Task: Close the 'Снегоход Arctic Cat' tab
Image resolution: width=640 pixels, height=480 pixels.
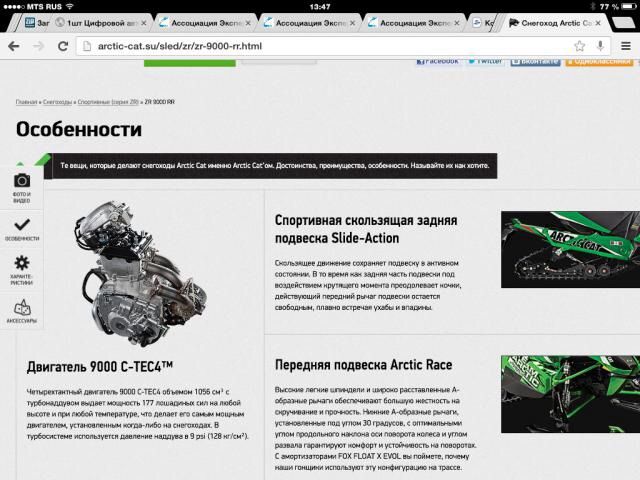Action: (598, 23)
